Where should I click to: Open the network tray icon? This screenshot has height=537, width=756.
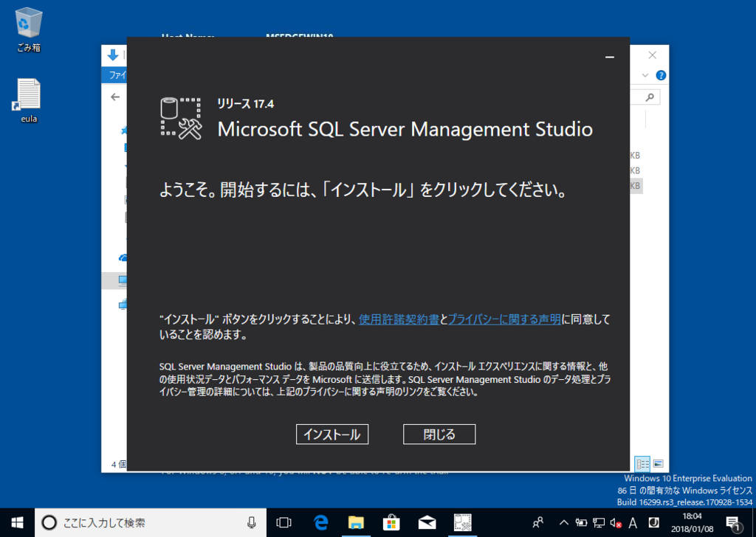[599, 522]
